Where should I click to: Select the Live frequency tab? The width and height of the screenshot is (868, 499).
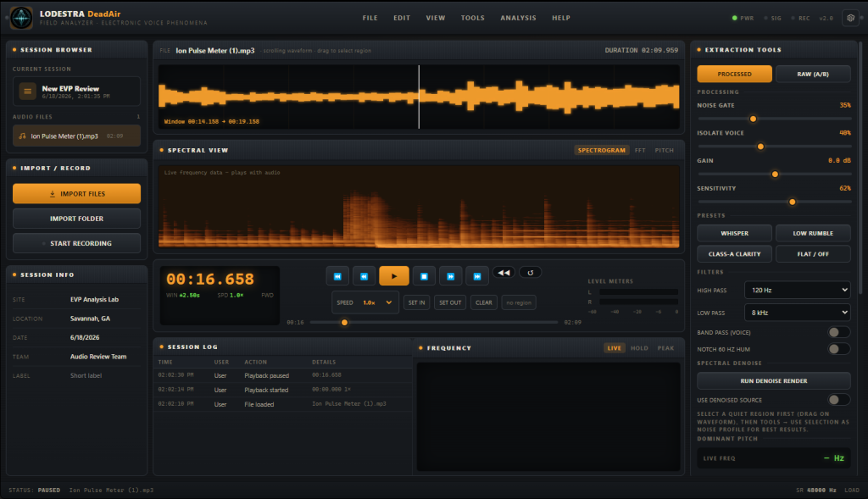tap(615, 348)
